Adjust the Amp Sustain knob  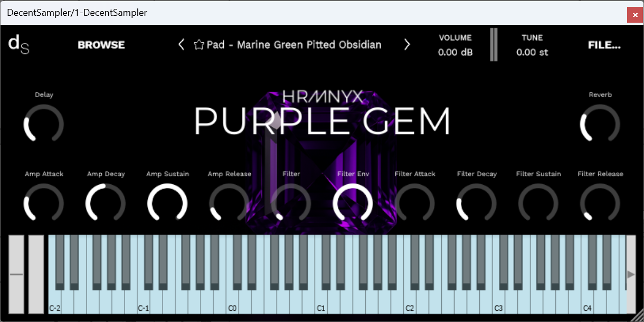click(x=167, y=203)
